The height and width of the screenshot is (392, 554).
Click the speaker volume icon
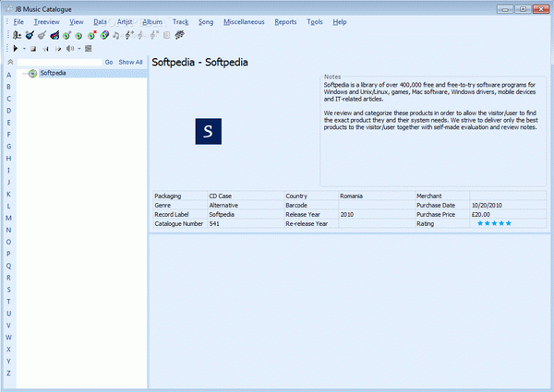point(70,48)
